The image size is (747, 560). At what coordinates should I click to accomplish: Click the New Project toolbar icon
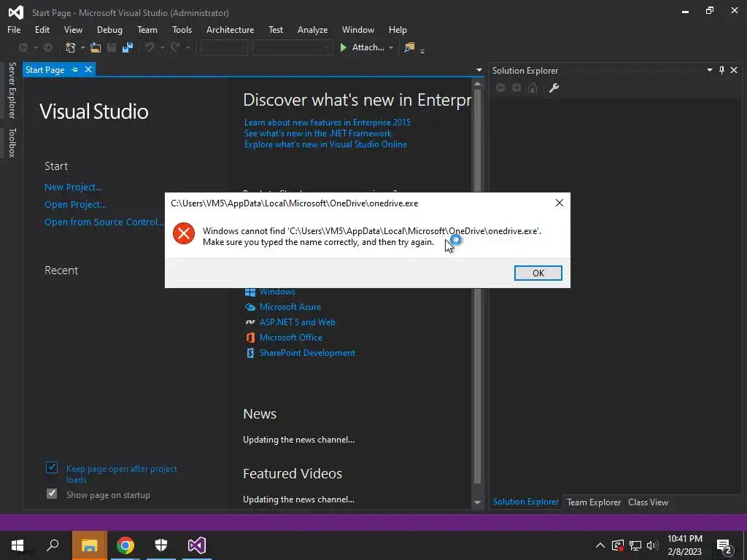(x=71, y=47)
